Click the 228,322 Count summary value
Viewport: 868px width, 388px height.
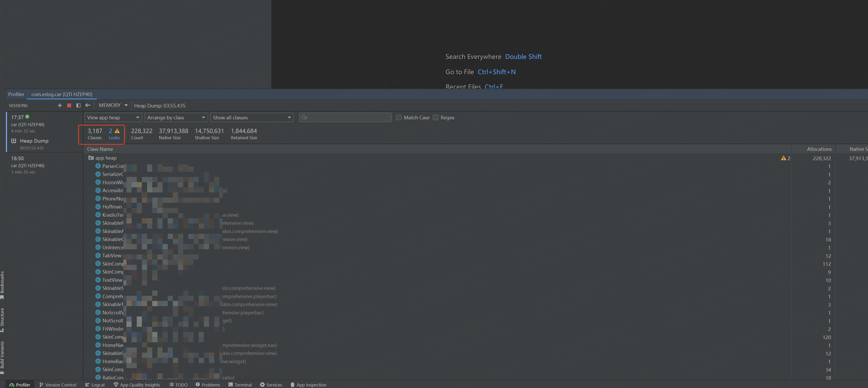tap(141, 131)
